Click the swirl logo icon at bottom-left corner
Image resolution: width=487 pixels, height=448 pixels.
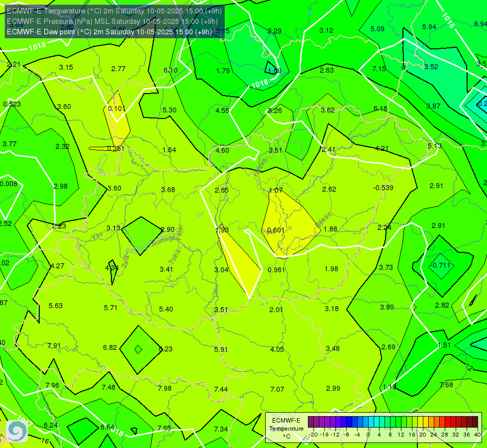[17, 431]
